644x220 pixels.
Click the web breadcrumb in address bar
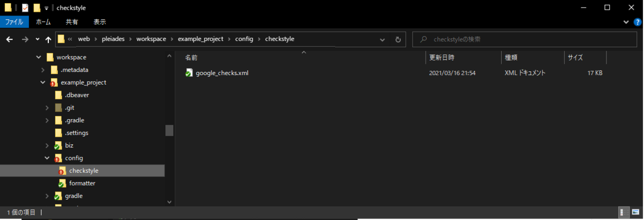[x=84, y=39]
